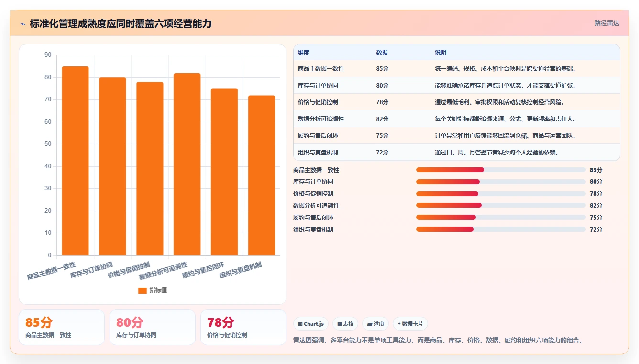
Task: Click the 78分 table cell
Action: [x=383, y=102]
